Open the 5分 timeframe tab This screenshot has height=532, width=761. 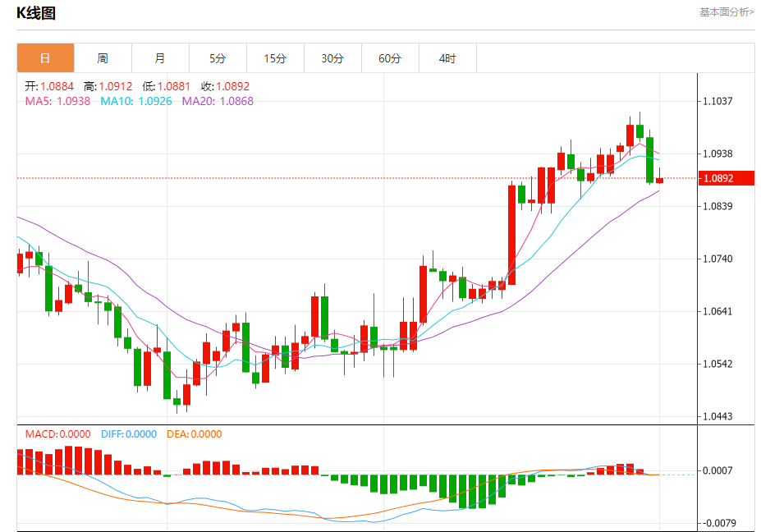pyautogui.click(x=218, y=58)
